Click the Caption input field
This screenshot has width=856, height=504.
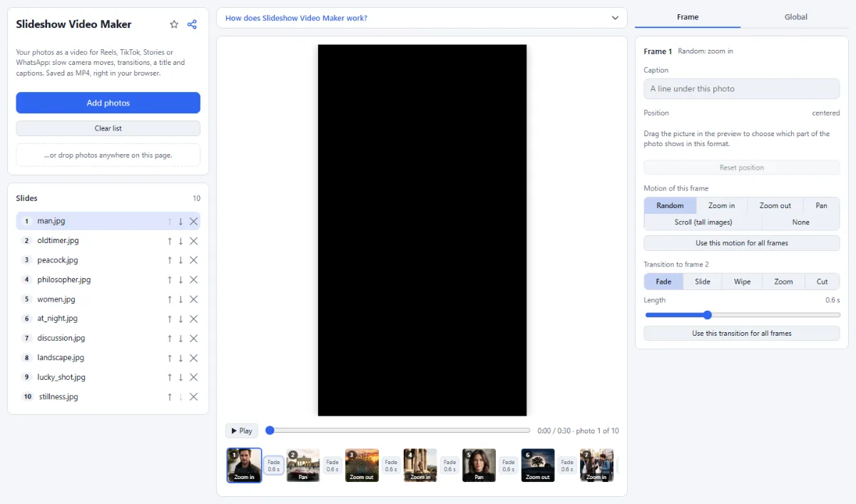[x=742, y=89]
